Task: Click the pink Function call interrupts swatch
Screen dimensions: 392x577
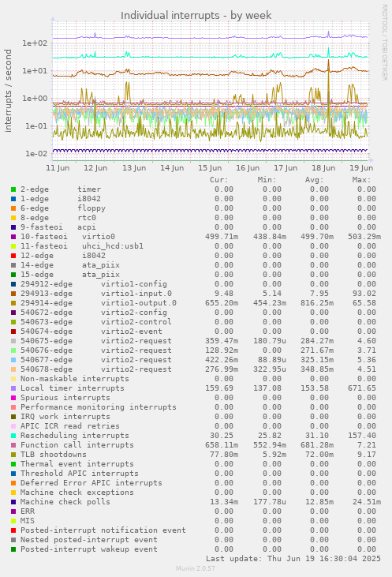Action: [13, 445]
